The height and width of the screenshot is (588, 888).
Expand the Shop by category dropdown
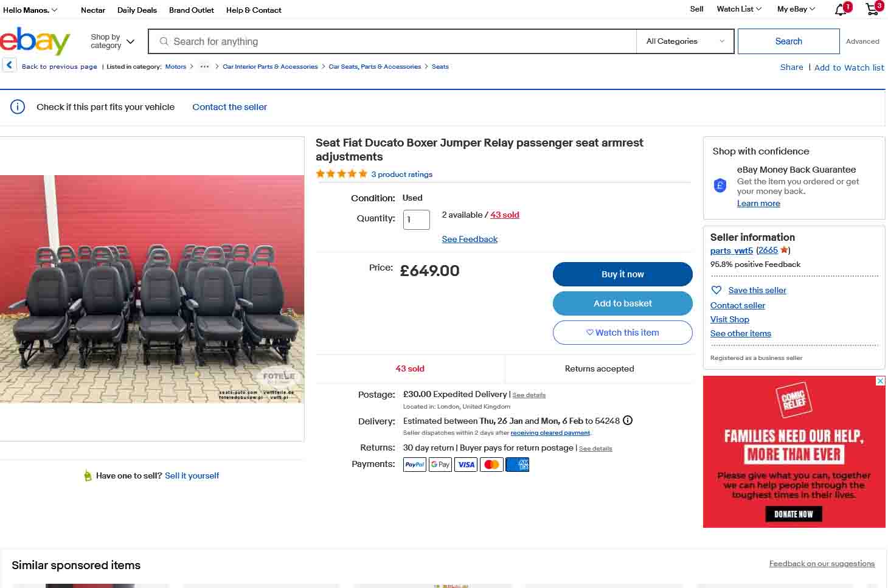113,41
